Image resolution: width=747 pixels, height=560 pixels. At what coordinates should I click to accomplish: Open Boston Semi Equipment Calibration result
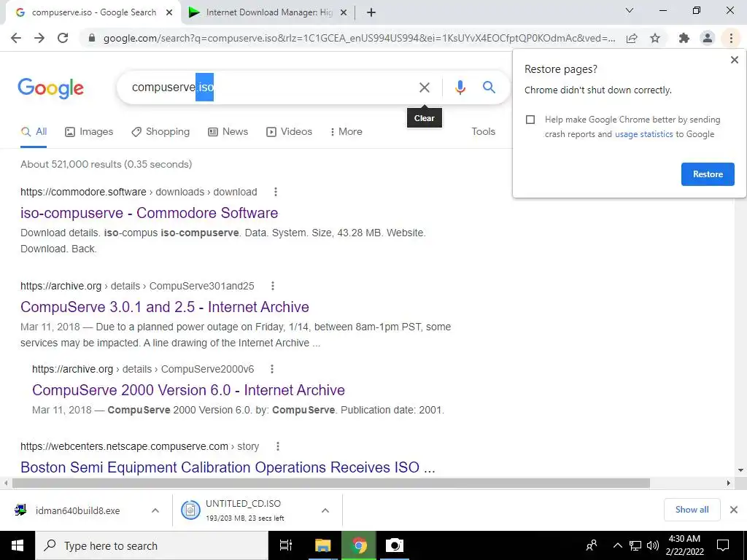[228, 467]
